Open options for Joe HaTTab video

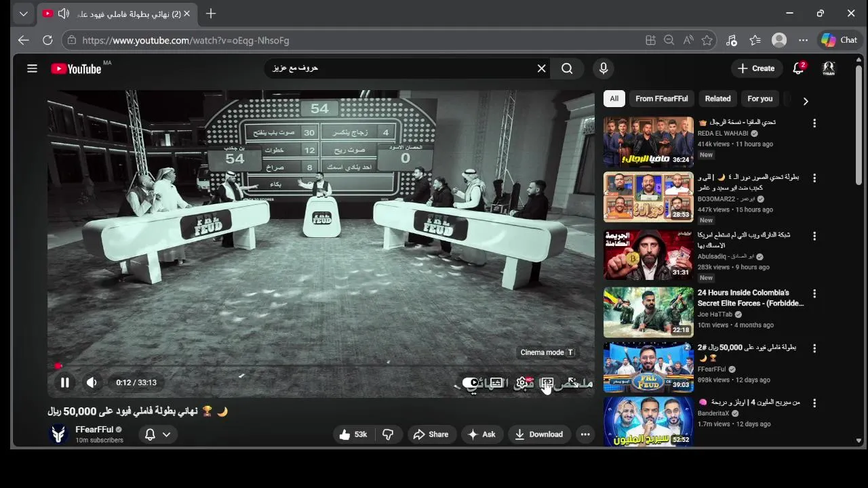(814, 294)
